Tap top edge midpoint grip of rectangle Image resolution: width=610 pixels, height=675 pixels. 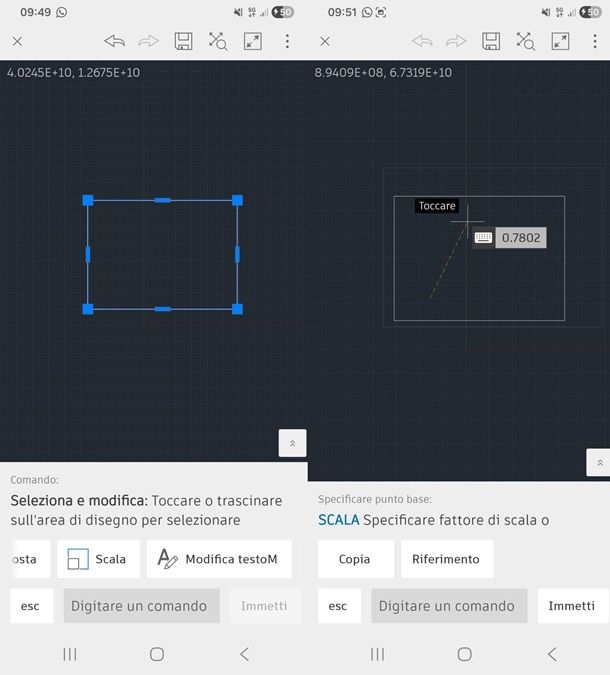tap(163, 200)
